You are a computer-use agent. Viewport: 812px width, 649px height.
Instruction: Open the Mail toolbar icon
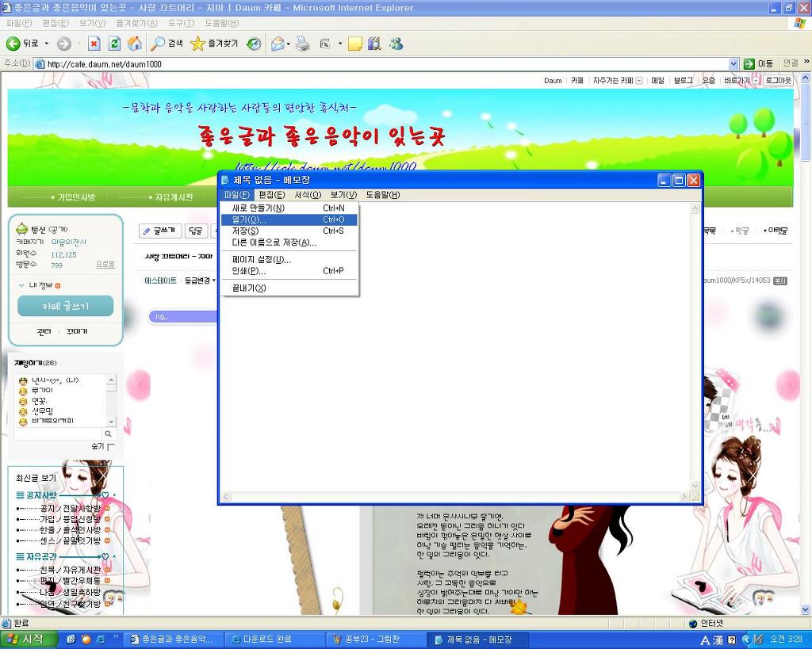277,44
